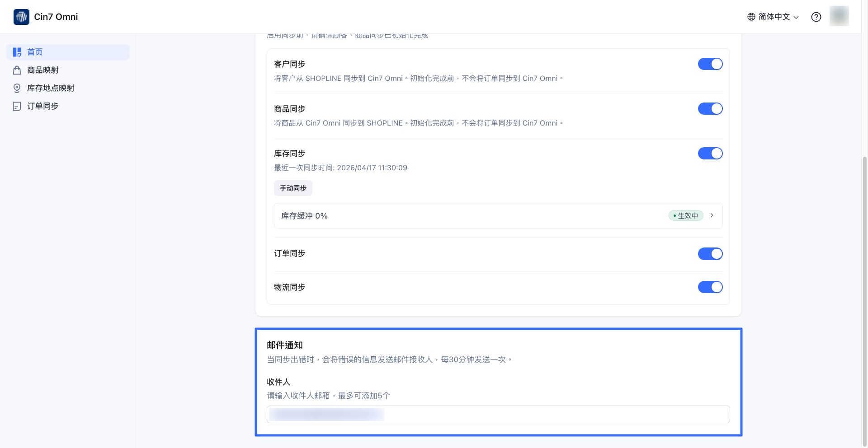
Task: Click the 库存缓冲 0% label
Action: click(304, 216)
